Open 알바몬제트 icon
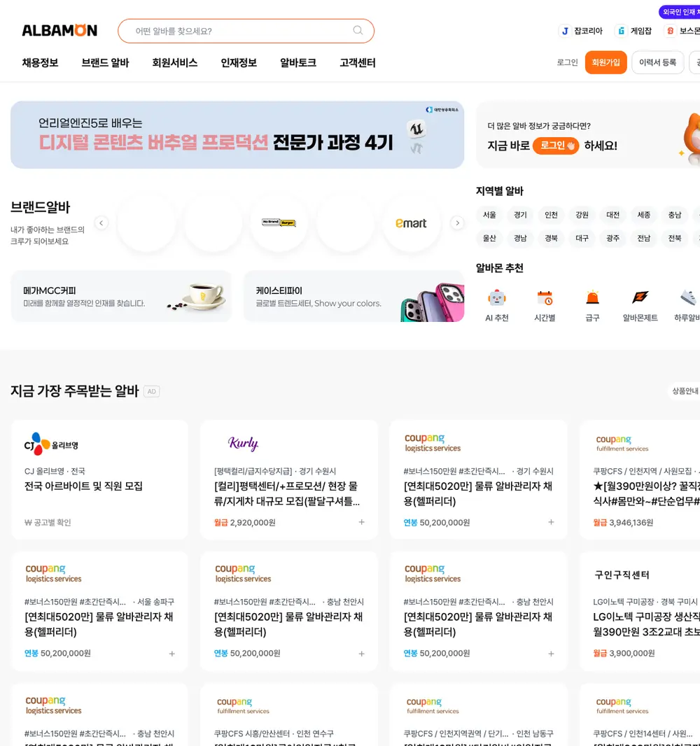This screenshot has width=700, height=746. [x=640, y=298]
